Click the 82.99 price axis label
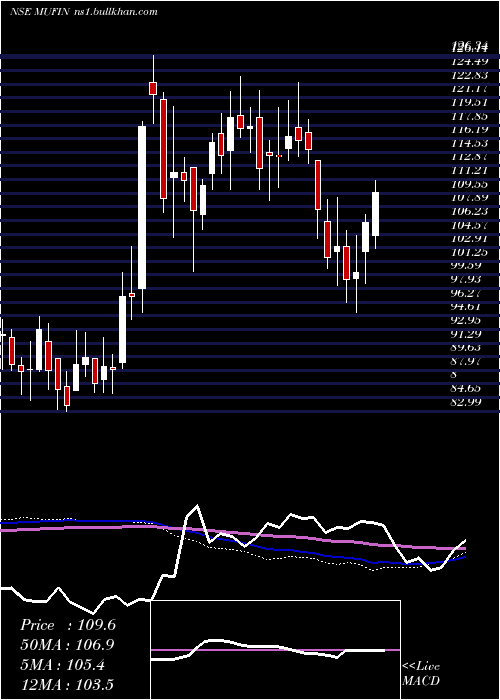 (x=467, y=402)
